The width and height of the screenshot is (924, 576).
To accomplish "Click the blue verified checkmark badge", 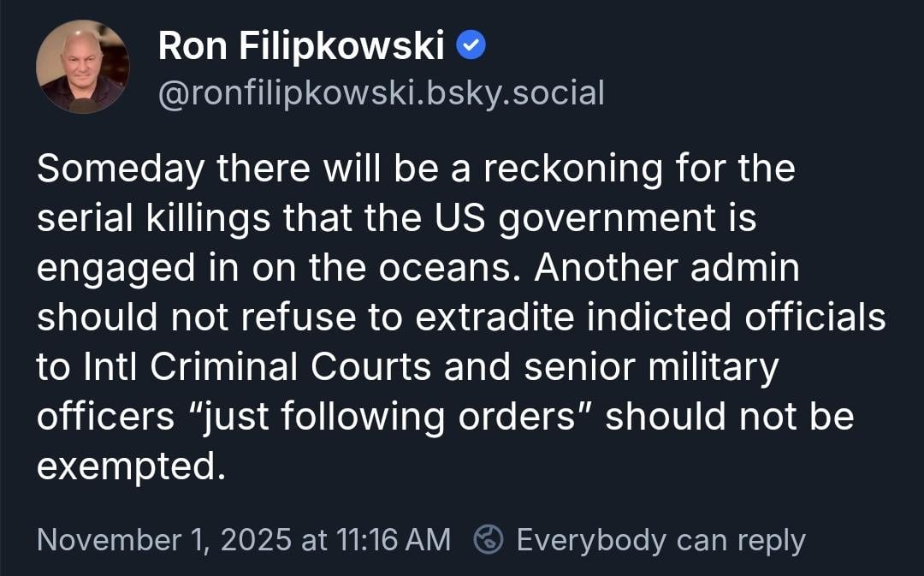I will pyautogui.click(x=471, y=46).
